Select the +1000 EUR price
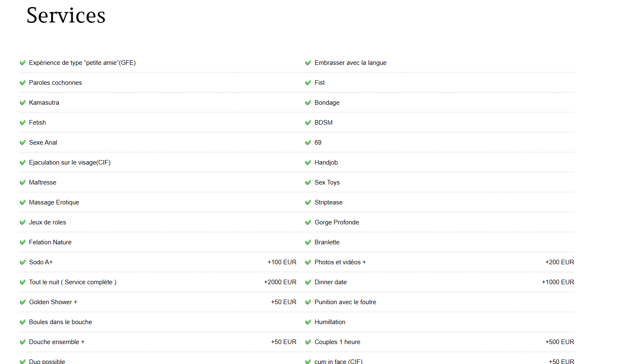 (x=558, y=282)
